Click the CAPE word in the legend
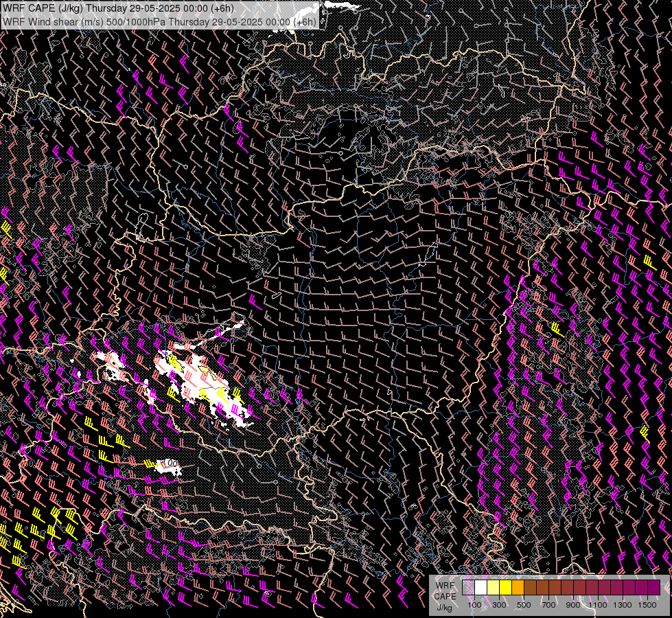Screen dimensions: 672x618 click(x=445, y=596)
